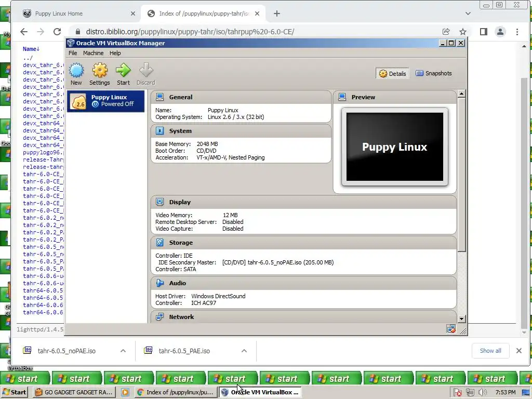The image size is (532, 399).
Task: Open the Network settings heading link
Action: [181, 317]
